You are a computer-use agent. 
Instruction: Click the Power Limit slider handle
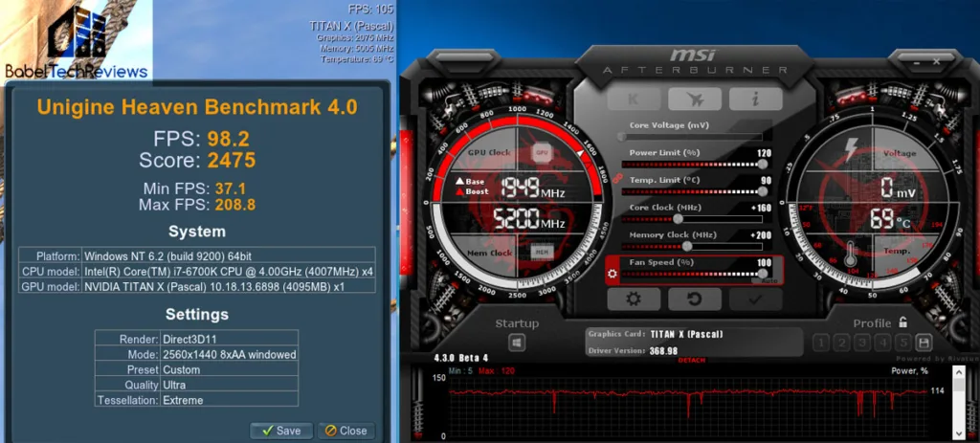click(x=763, y=164)
